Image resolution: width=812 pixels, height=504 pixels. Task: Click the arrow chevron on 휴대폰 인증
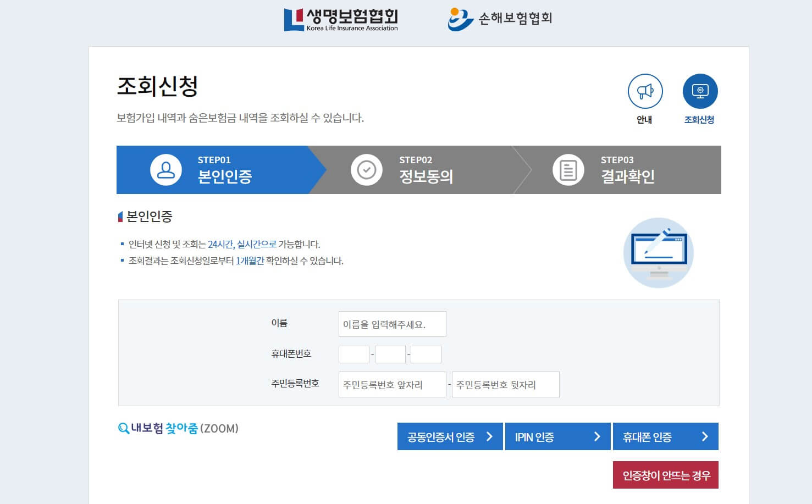[x=704, y=436]
